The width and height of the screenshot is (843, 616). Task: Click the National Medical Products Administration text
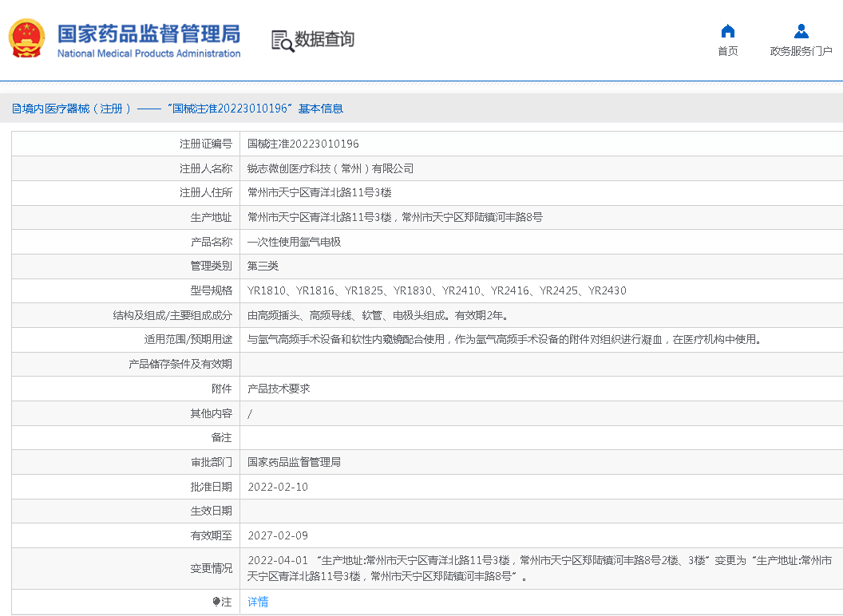148,54
